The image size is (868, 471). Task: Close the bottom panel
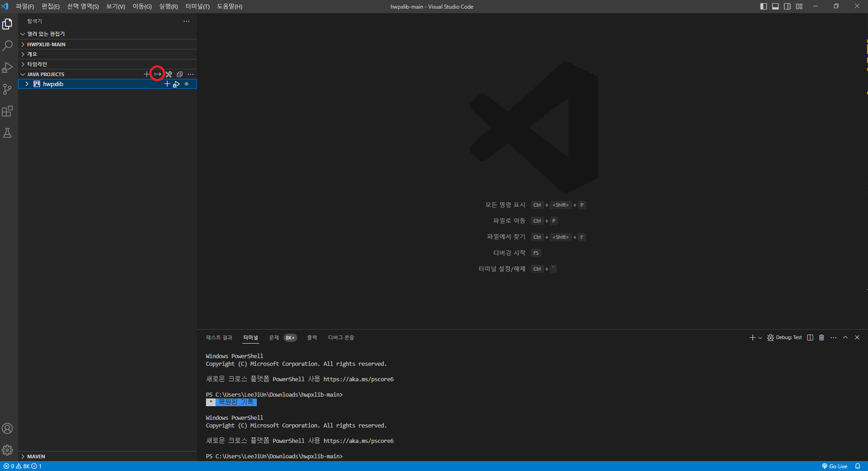coord(857,337)
